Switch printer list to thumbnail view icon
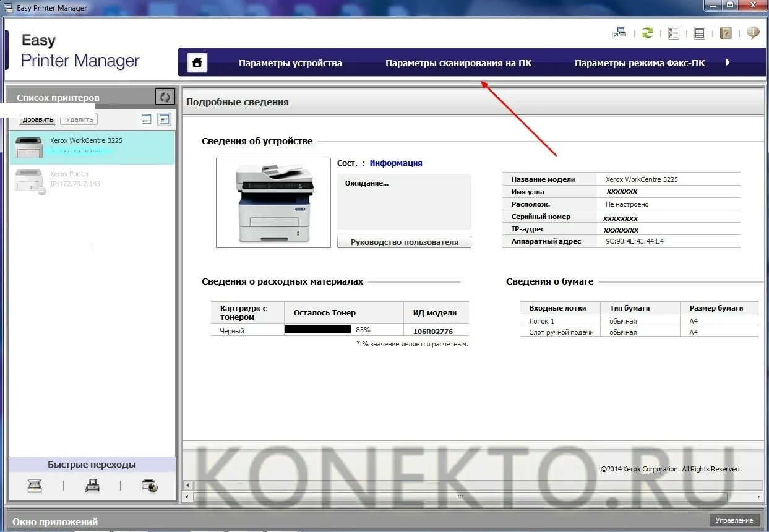This screenshot has width=769, height=532. 164,119
